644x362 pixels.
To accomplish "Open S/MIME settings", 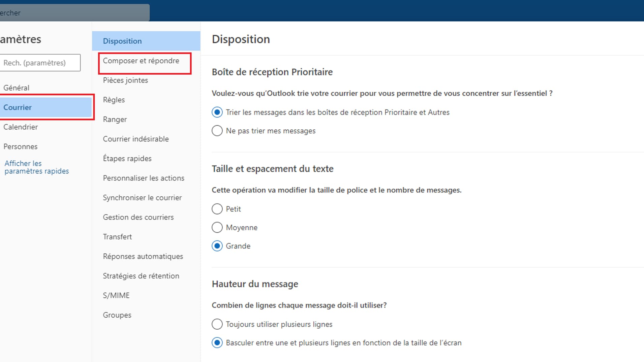I will click(116, 295).
